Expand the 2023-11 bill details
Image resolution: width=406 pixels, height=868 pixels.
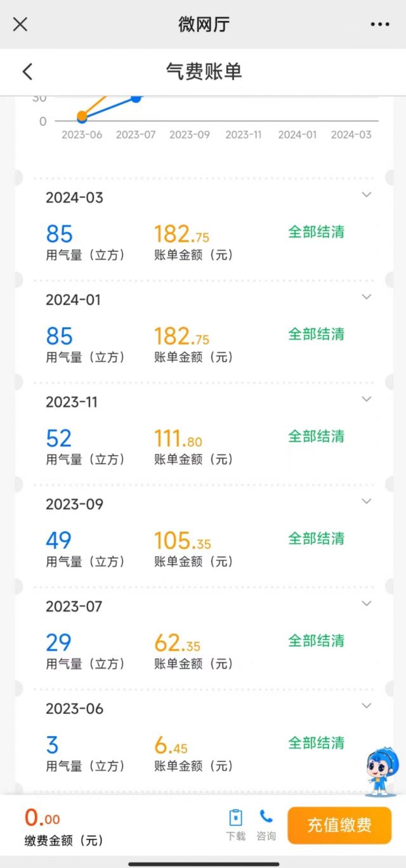coord(366,399)
